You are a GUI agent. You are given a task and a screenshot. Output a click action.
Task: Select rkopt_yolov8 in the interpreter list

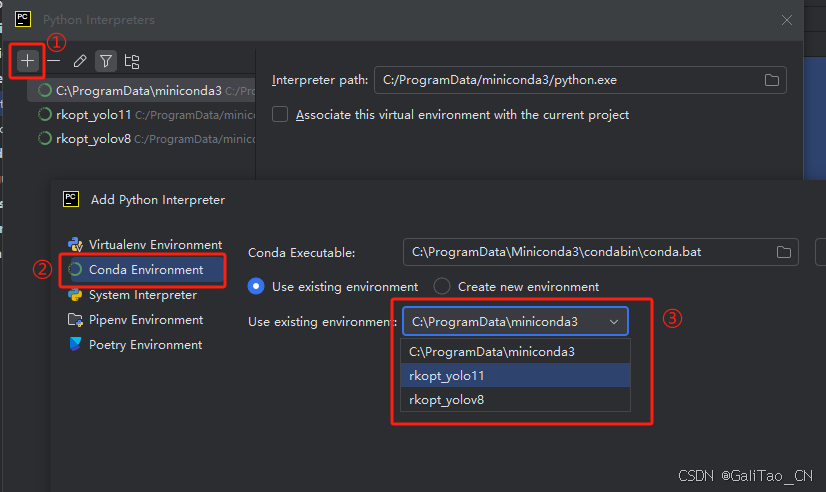tap(141, 139)
